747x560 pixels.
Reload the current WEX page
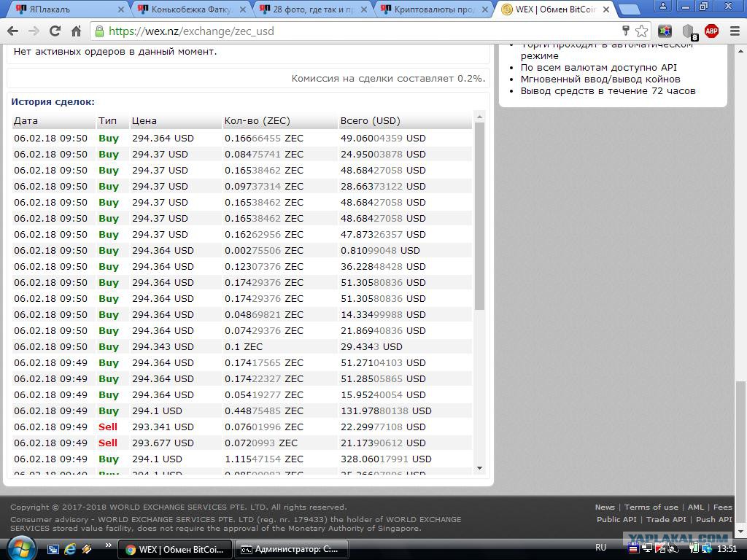(x=55, y=31)
